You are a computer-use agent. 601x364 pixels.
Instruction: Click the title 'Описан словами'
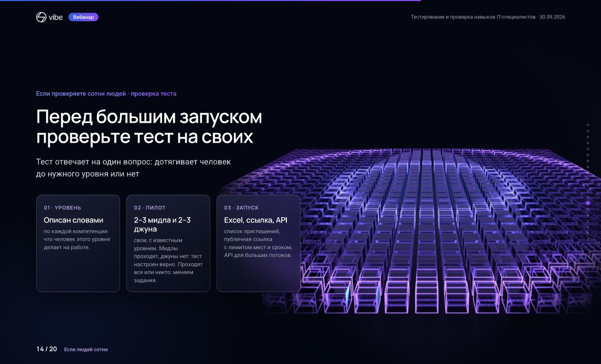coord(73,220)
